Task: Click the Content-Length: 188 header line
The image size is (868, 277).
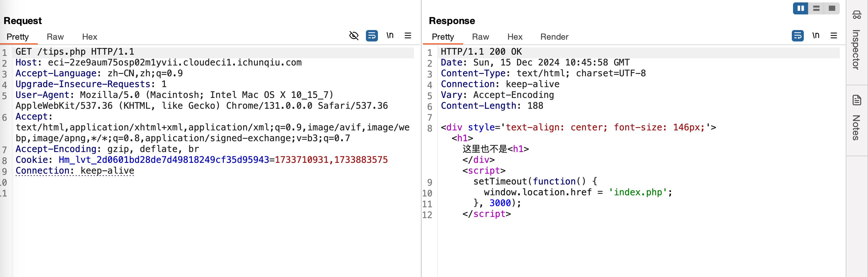Action: [492, 106]
